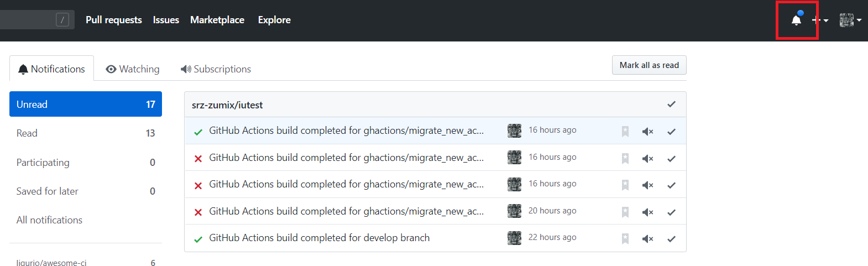Click the megaphone icon on Subscriptions tab
Screen dimensions: 868x266
click(x=186, y=69)
